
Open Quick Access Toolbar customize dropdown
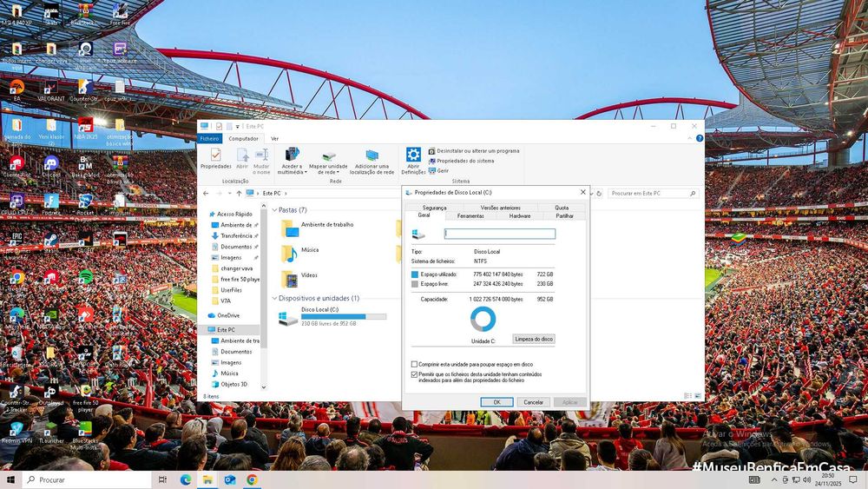click(238, 127)
